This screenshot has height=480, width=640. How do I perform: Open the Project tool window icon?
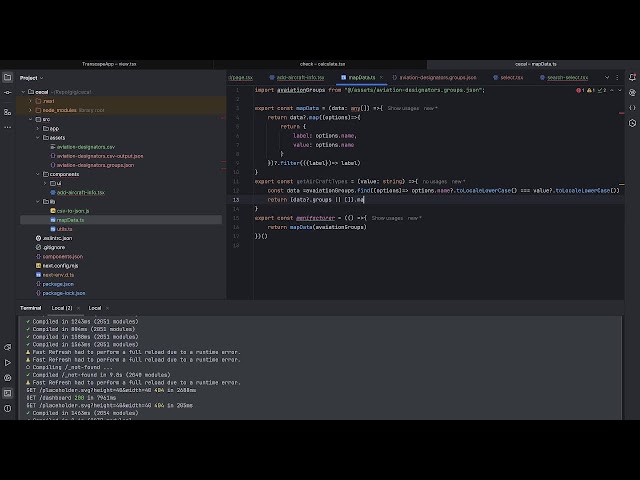point(8,77)
